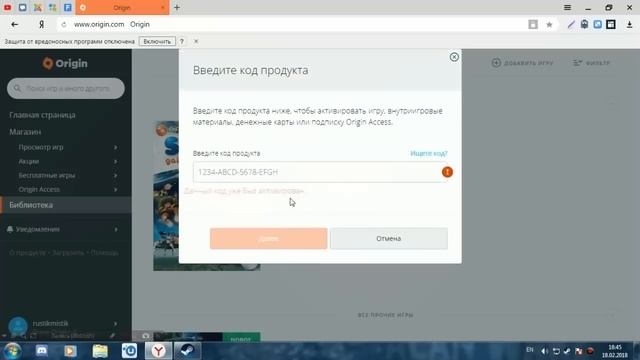
Task: Bookmark page with the star icon
Action: (549, 24)
